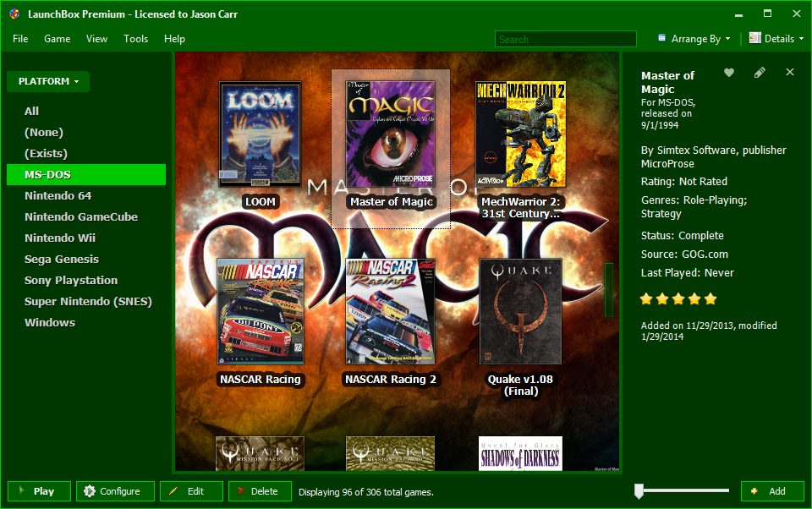Select the MS-DOS platform
The height and width of the screenshot is (509, 812).
86,174
